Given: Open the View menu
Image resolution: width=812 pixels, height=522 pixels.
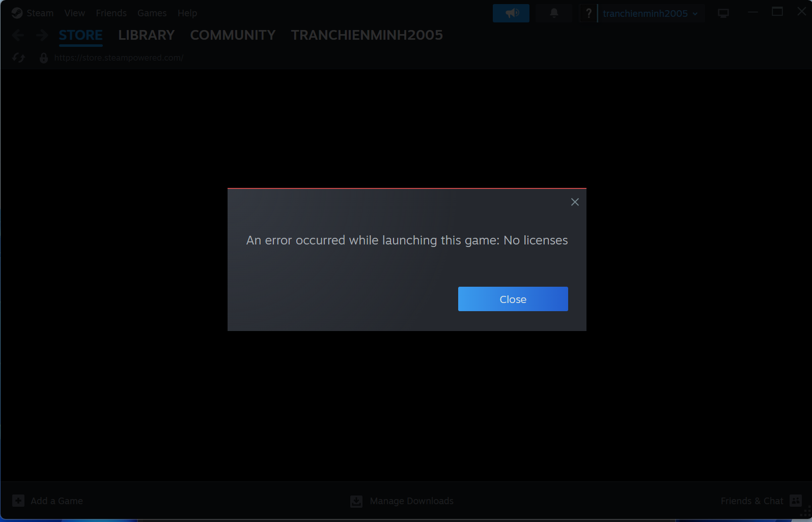Looking at the screenshot, I should coord(74,13).
